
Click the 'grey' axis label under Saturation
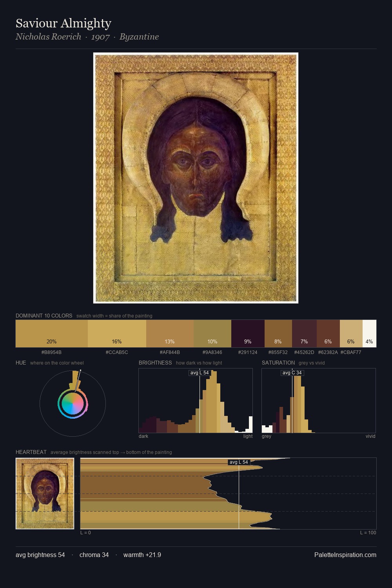267,436
